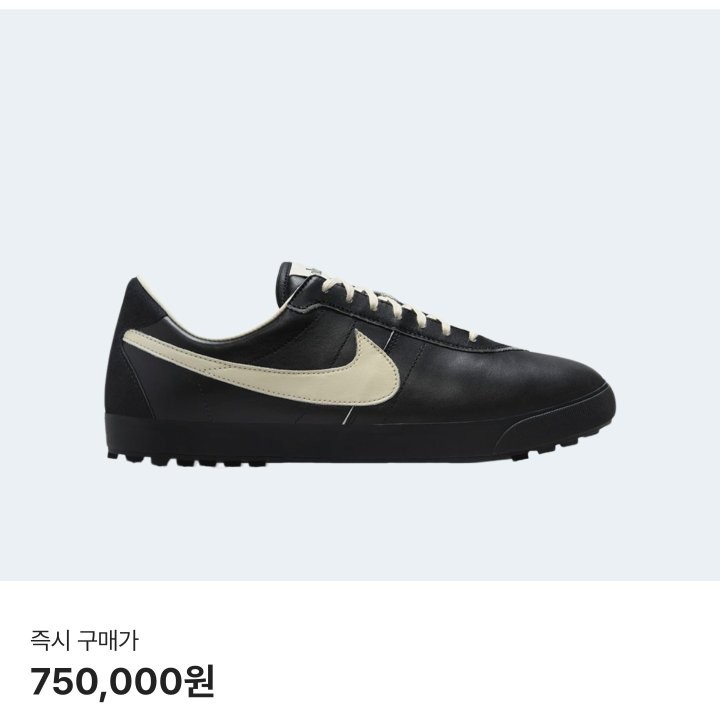Image resolution: width=720 pixels, height=720 pixels.
Task: Click the rear outsole studs under the heel
Action: [184, 459]
